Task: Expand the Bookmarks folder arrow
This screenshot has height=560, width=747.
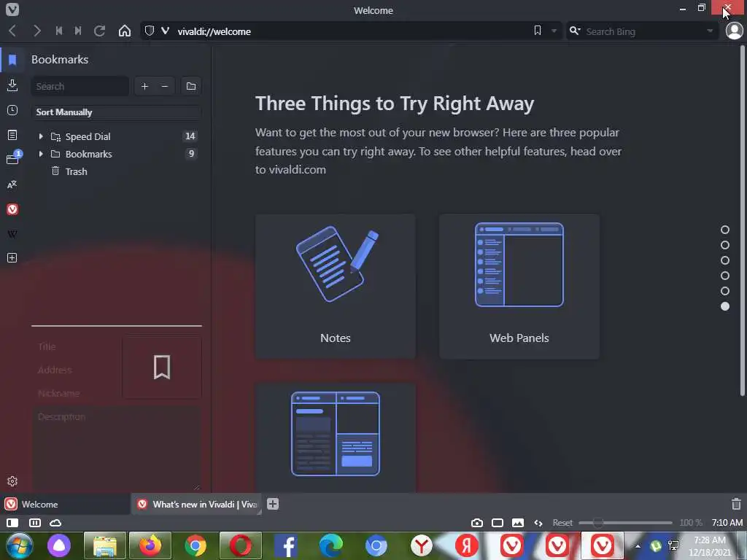Action: point(41,154)
